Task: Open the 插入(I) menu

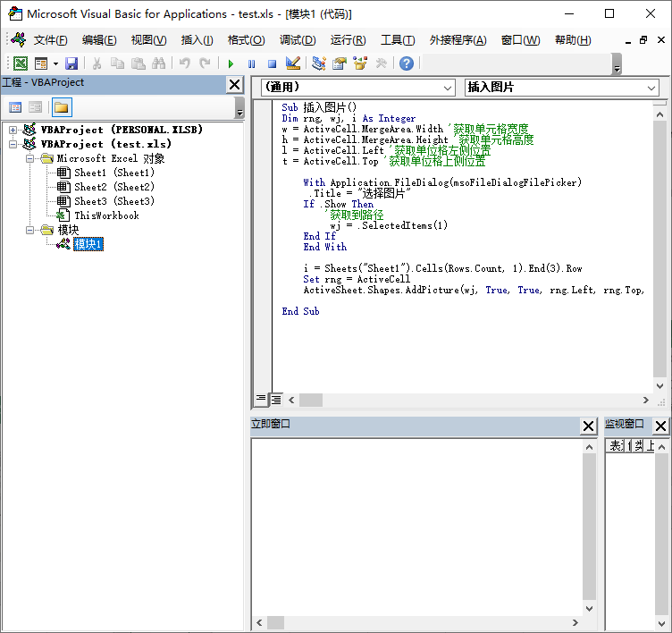Action: (197, 40)
